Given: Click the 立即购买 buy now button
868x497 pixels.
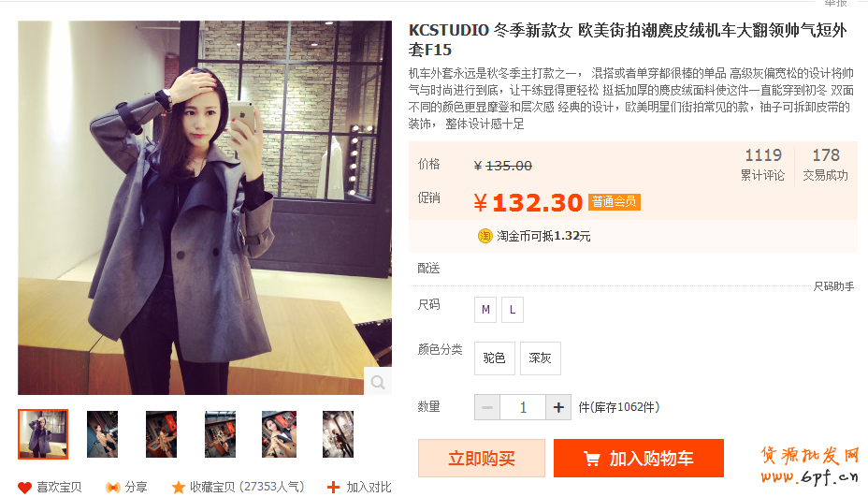Looking at the screenshot, I should coord(482,459).
